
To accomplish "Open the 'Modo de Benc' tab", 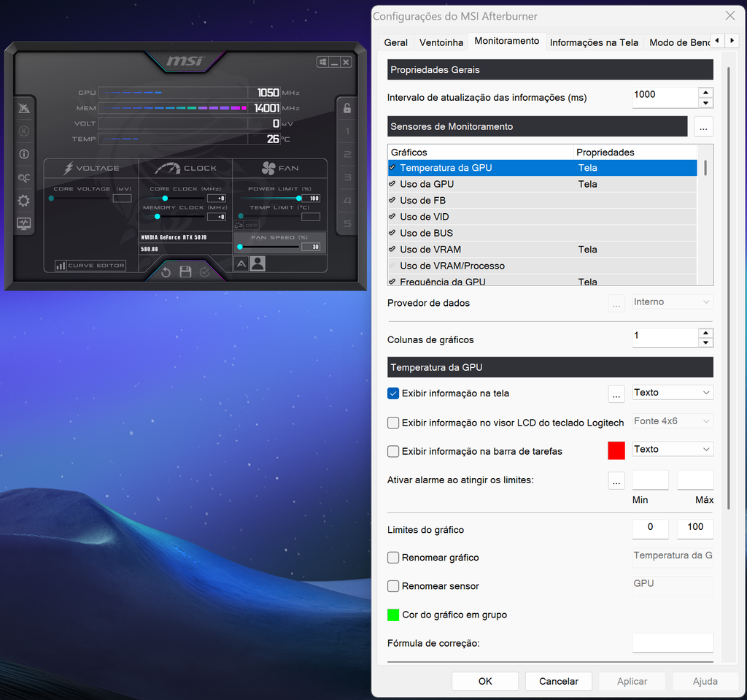I will coord(679,42).
